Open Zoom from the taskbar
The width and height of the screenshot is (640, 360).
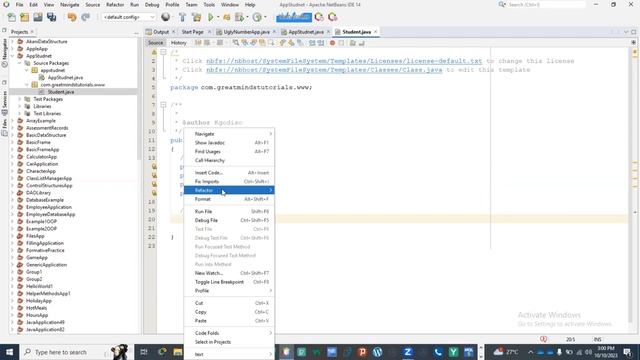[x=407, y=352]
